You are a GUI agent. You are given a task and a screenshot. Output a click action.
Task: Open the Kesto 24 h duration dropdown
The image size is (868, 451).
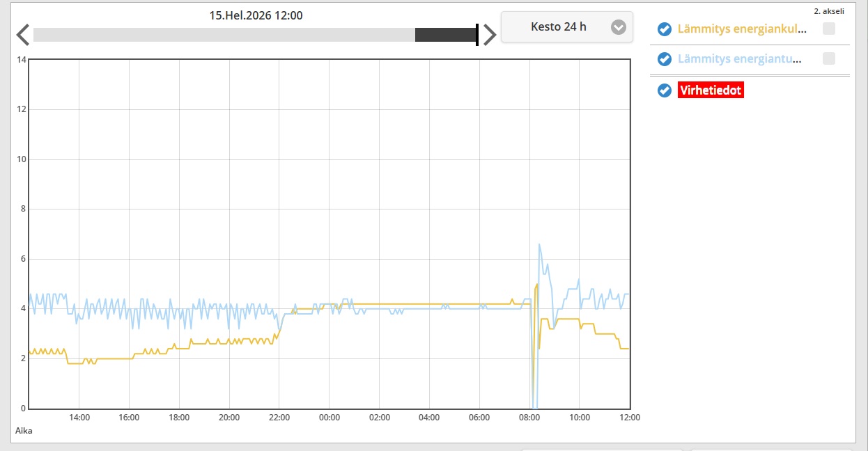click(x=559, y=27)
